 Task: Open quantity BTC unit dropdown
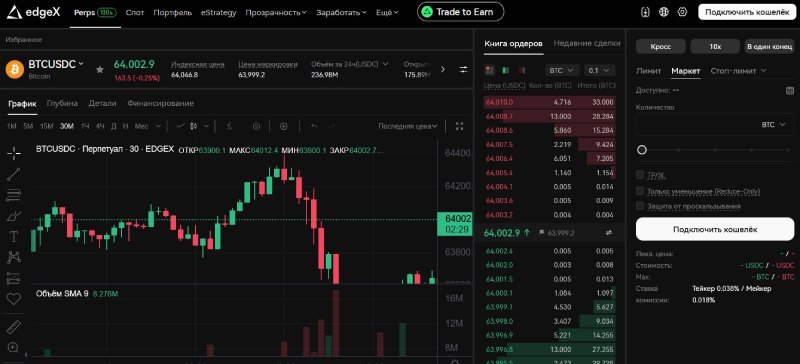click(x=773, y=125)
